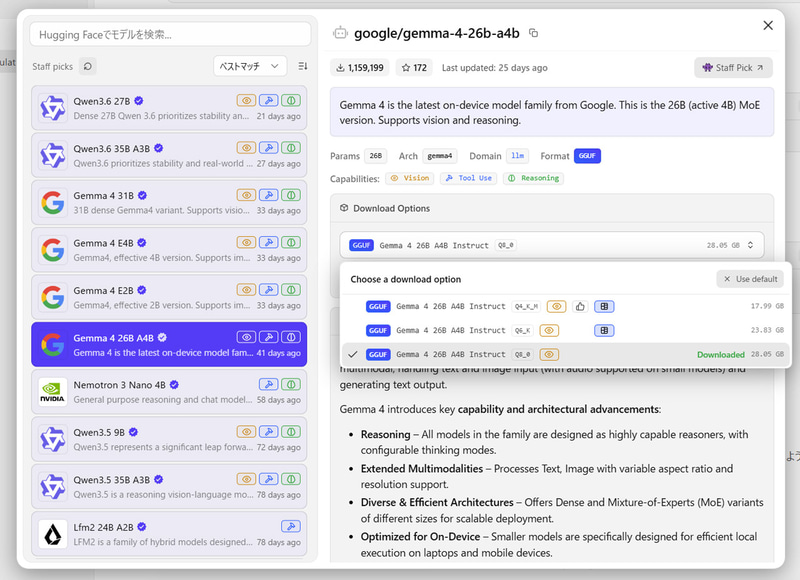Open the ベストマッチ sort dropdown
Viewport: 800px width, 580px height.
pos(249,66)
